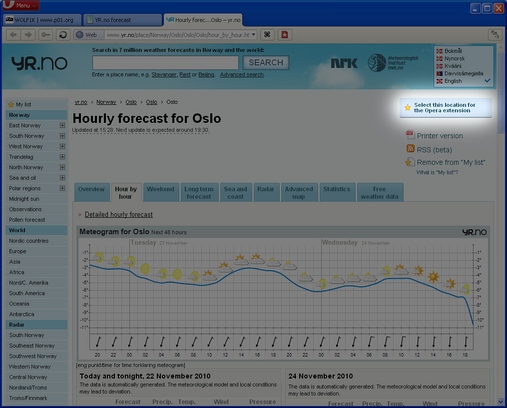Select Kvääni language
The width and height of the screenshot is (507, 408).
tap(449, 66)
